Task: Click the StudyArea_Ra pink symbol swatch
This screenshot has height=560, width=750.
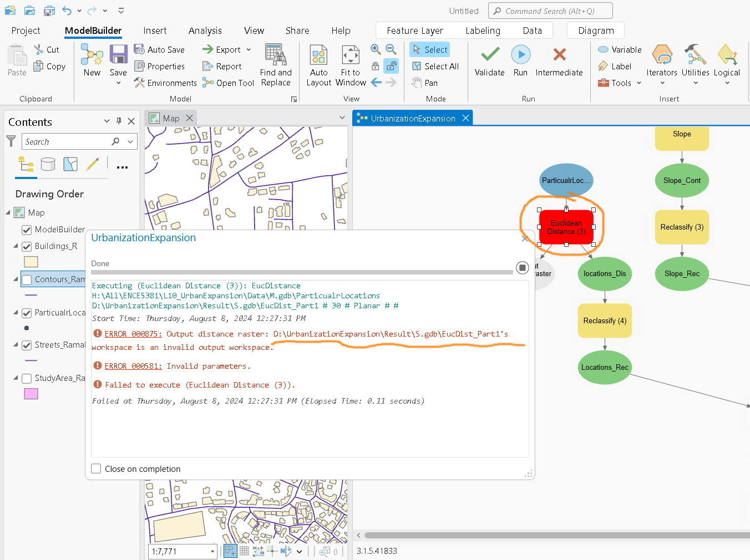Action: (x=31, y=394)
